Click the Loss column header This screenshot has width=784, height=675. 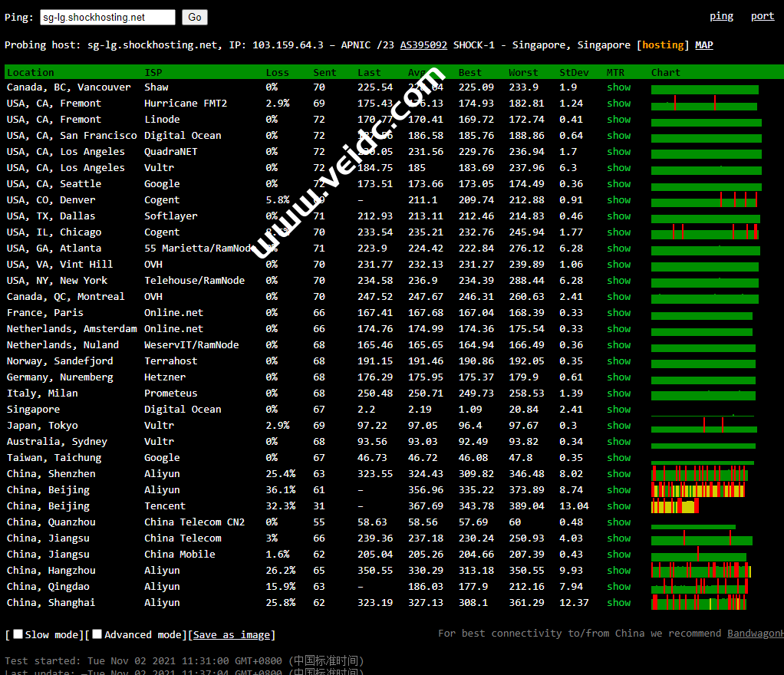point(277,73)
